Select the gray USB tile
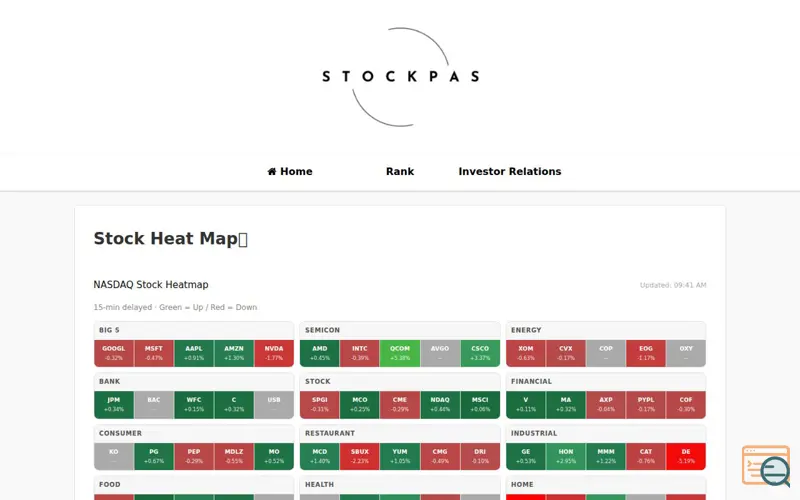Image resolution: width=800 pixels, height=500 pixels. (x=274, y=405)
